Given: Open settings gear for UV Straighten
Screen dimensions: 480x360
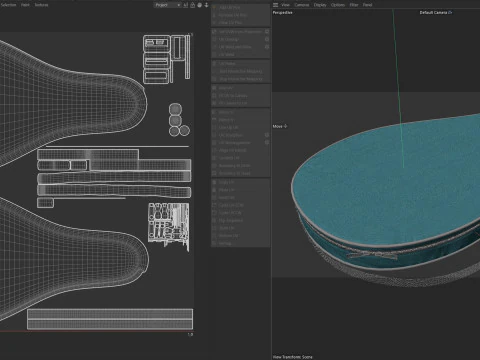Looking at the screenshot, I should 267,135.
